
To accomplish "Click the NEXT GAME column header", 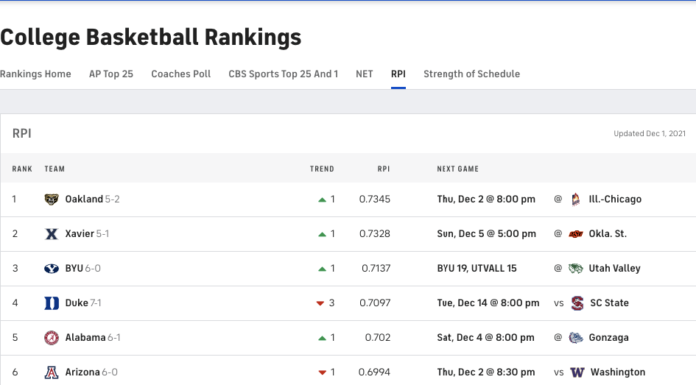I will click(x=458, y=169).
